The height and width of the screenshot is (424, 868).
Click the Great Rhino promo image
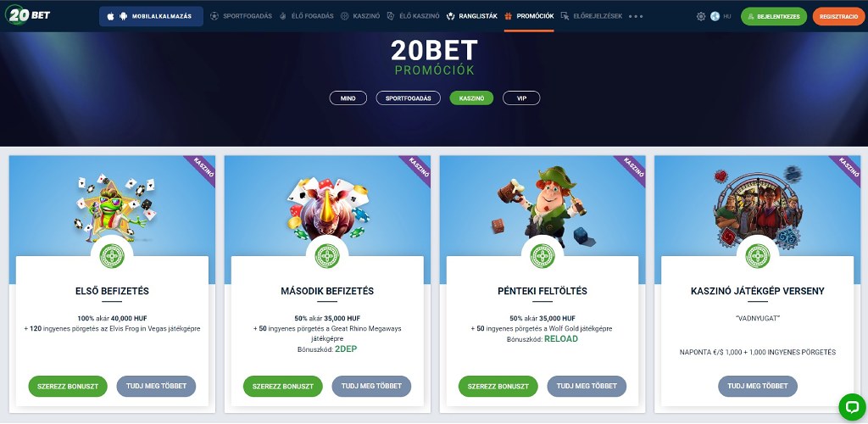click(x=328, y=208)
